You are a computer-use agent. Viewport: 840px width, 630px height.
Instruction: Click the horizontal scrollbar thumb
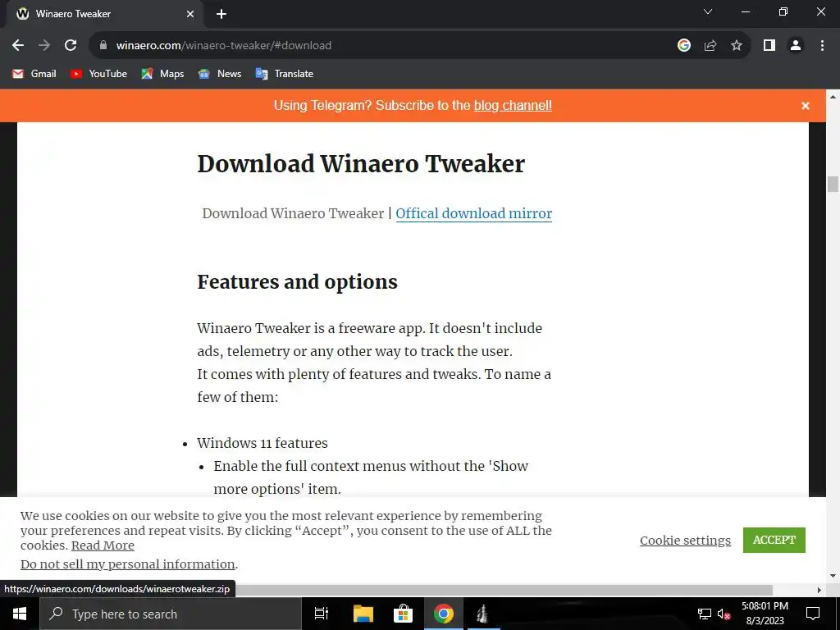(504, 590)
